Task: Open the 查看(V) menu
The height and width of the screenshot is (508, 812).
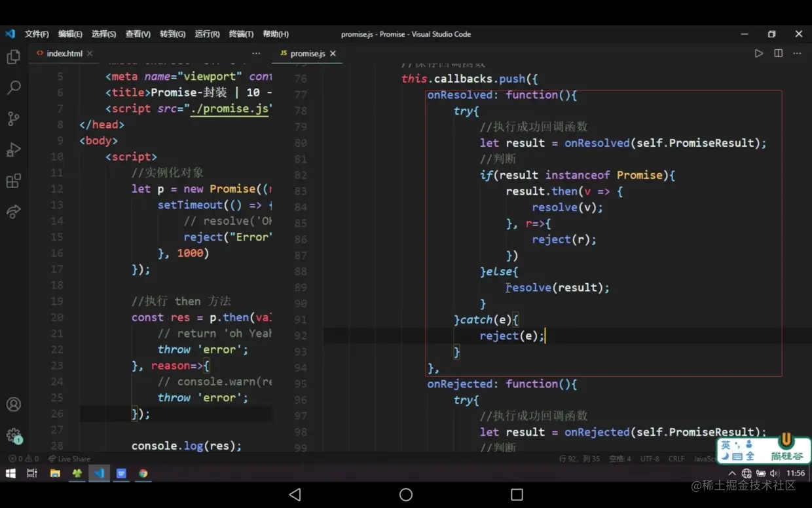Action: (138, 34)
